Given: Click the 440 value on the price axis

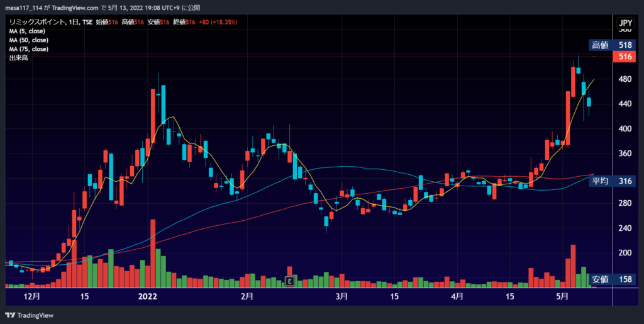Looking at the screenshot, I should tap(625, 104).
